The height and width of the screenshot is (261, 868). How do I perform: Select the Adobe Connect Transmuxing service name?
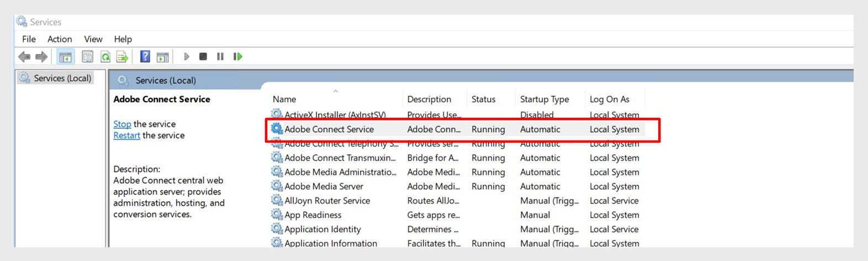pos(340,158)
